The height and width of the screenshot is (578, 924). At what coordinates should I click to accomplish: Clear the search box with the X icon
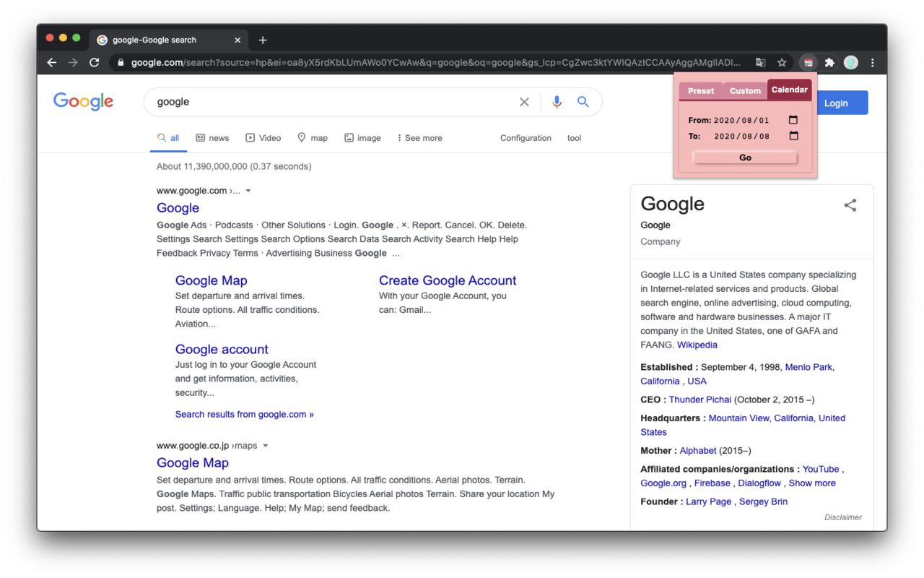[524, 102]
